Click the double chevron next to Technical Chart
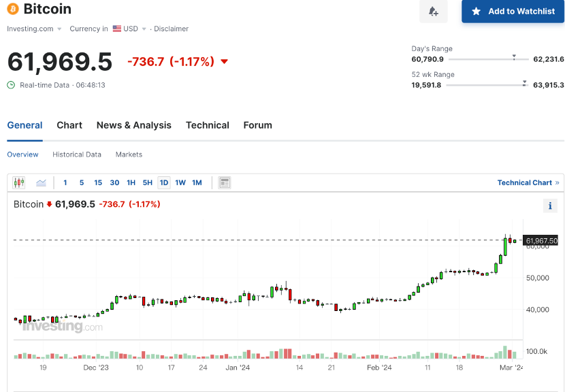The height and width of the screenshot is (392, 565). (x=557, y=182)
